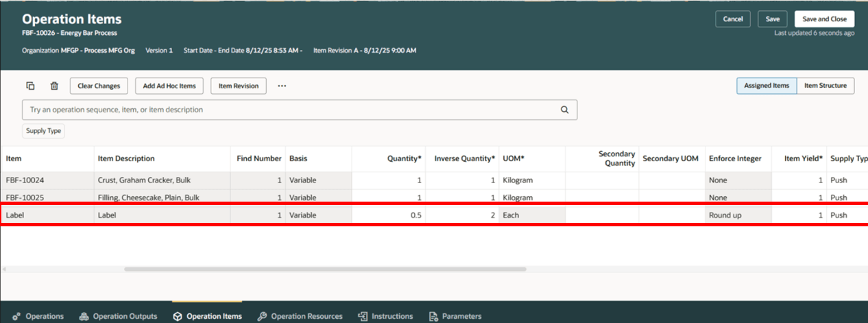Open UOM 'Each' cell in Label row
868x323 pixels.
(x=531, y=215)
